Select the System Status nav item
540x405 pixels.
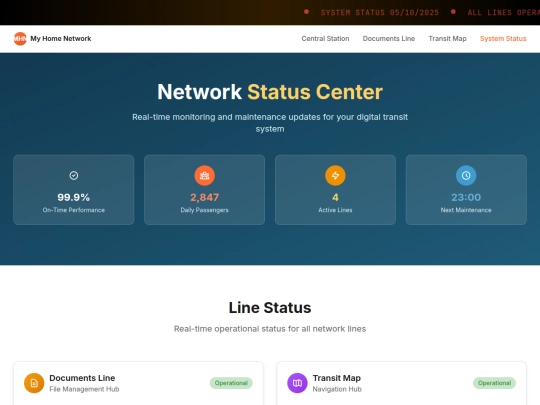click(503, 39)
